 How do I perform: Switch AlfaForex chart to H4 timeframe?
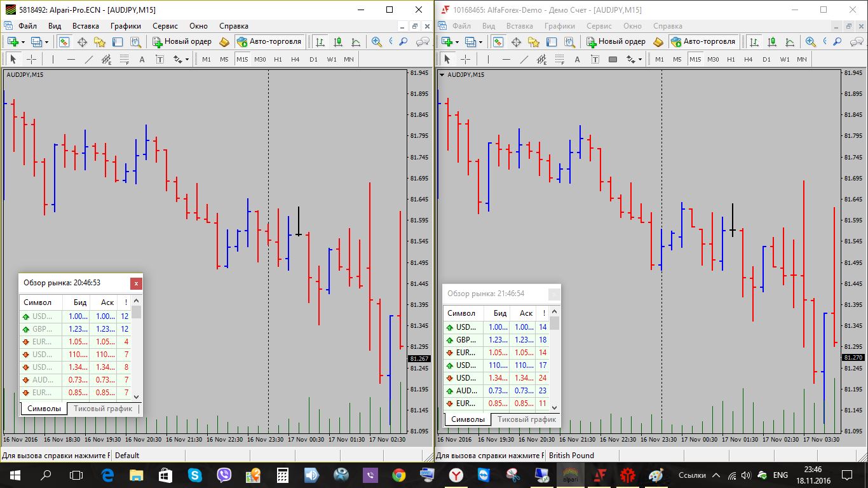(749, 59)
